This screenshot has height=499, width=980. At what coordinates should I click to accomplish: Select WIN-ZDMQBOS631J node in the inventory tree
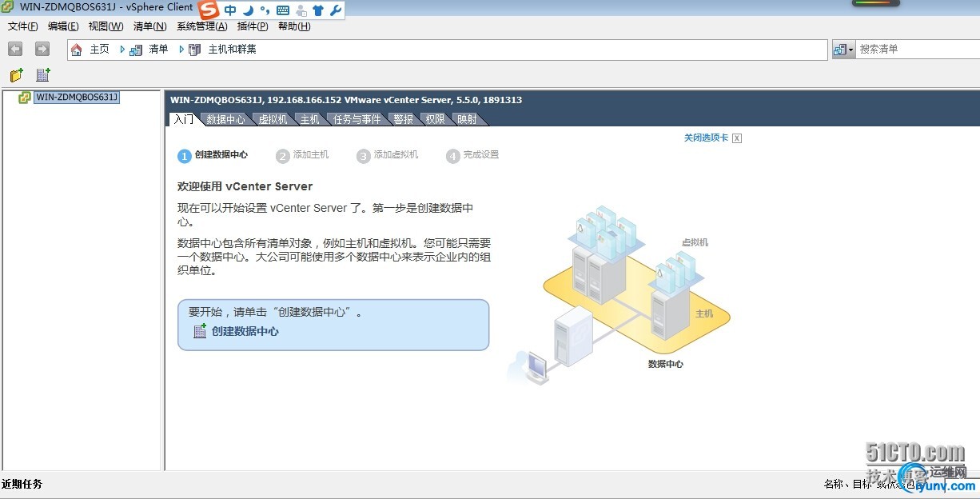click(77, 98)
